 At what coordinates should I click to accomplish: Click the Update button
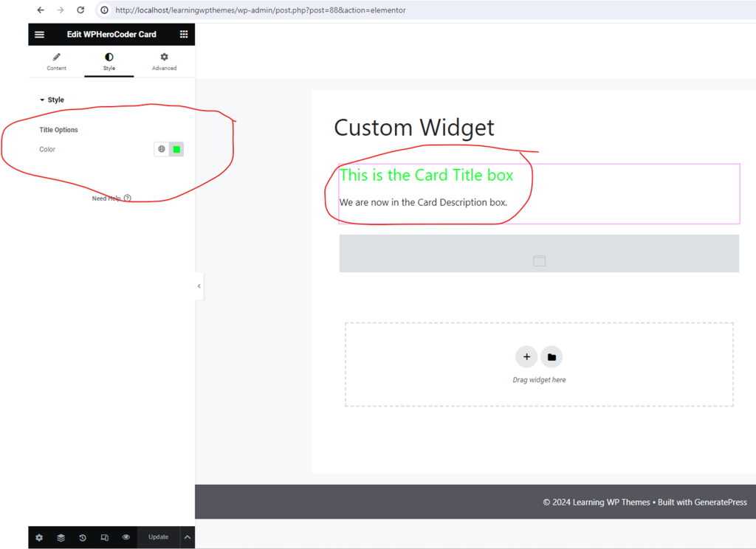coord(158,537)
